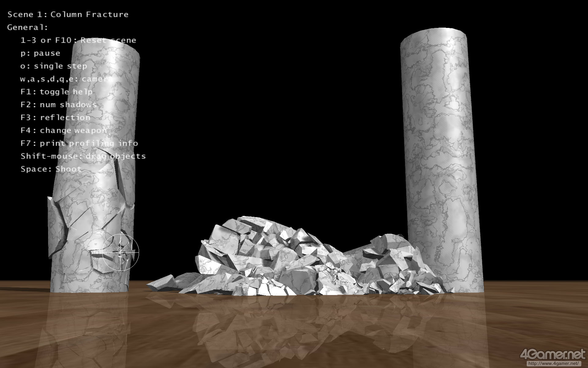Click the 'Scene 1: Column Fracture' title
Image resolution: width=588 pixels, height=368 pixels.
(68, 14)
